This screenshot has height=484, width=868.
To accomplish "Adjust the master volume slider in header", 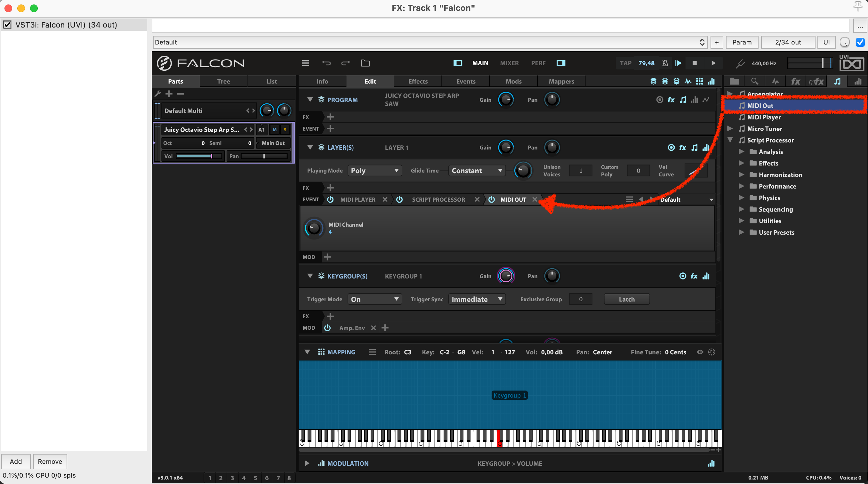I will point(809,63).
